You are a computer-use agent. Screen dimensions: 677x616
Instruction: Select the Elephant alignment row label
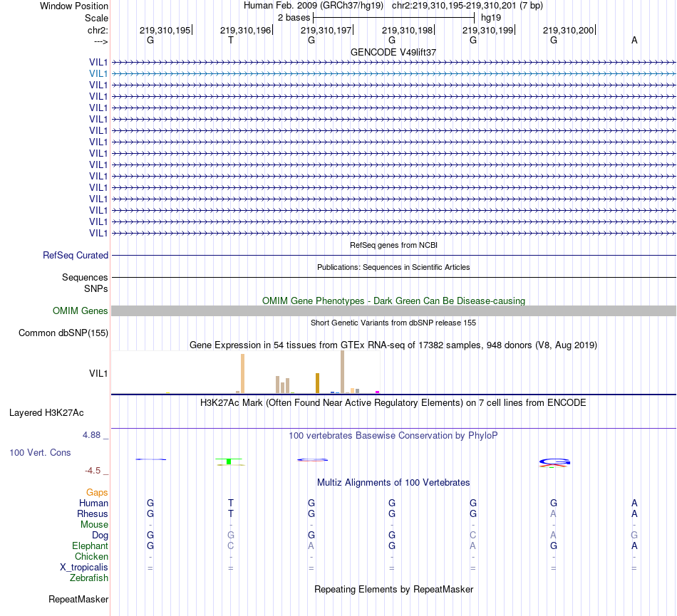pos(90,546)
